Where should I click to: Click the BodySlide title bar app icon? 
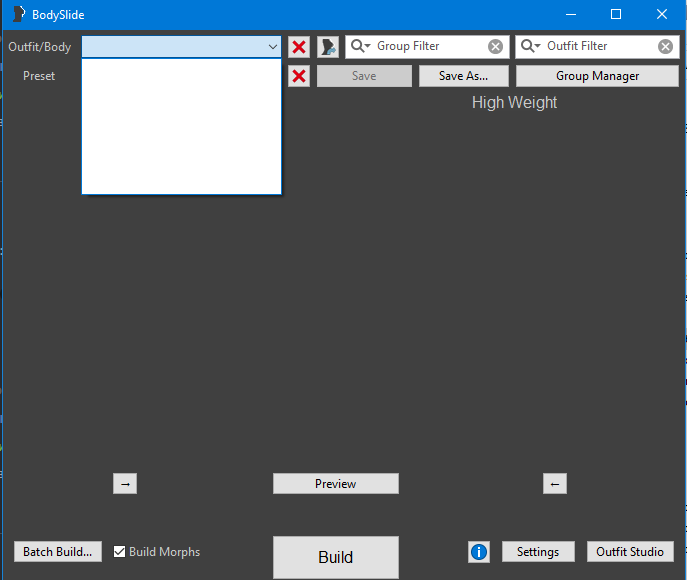point(18,14)
